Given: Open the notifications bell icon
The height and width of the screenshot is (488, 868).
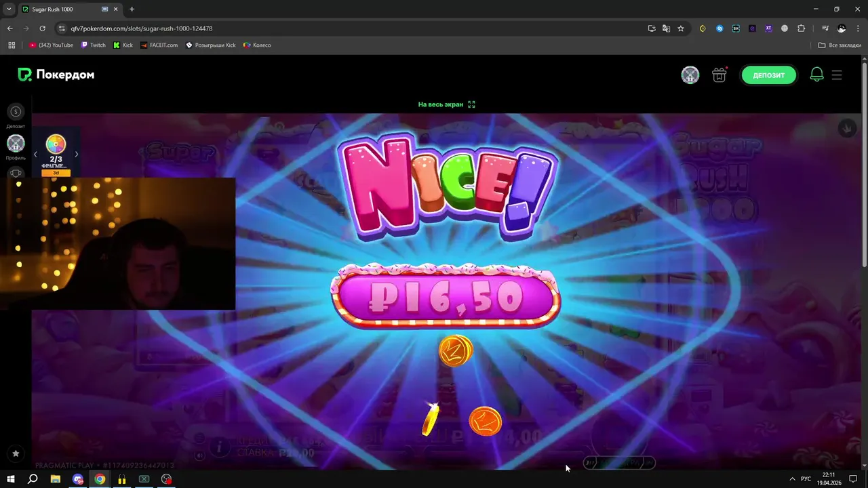Looking at the screenshot, I should pos(817,75).
